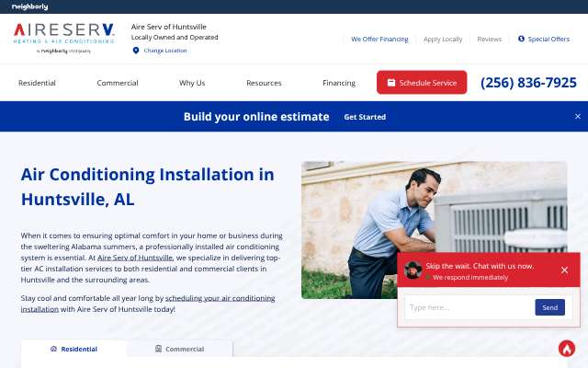
Task: Click the chat agent avatar
Action: point(413,270)
